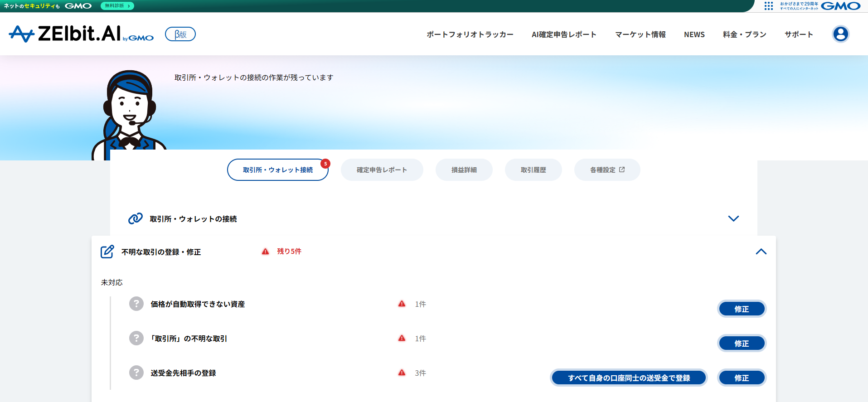Click 未対応 heading text
868x402 pixels.
coord(112,282)
